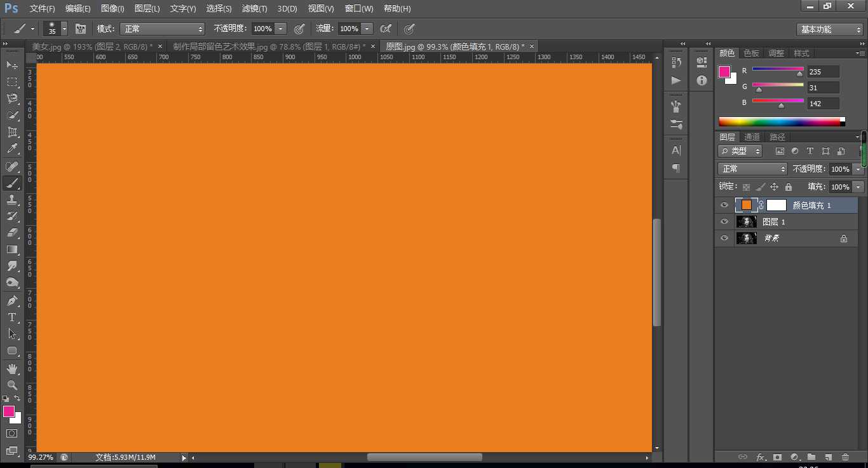The height and width of the screenshot is (468, 868).
Task: Delete layer with the trash button
Action: (x=845, y=457)
